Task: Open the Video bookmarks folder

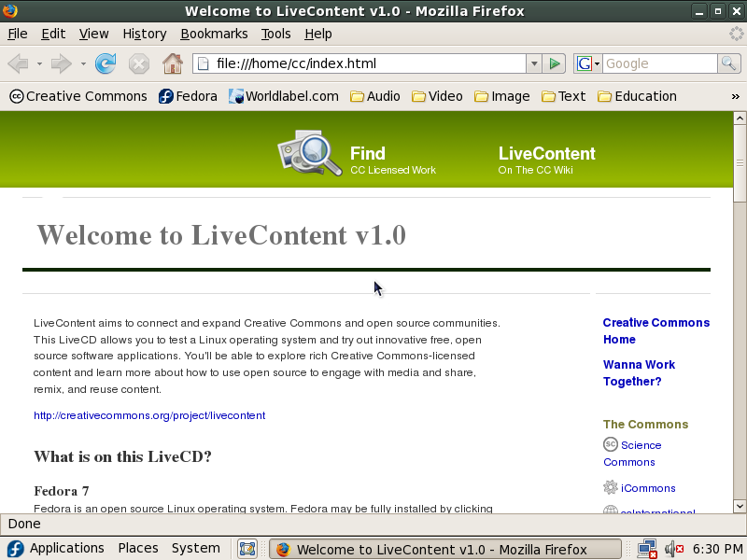Action: [x=437, y=96]
